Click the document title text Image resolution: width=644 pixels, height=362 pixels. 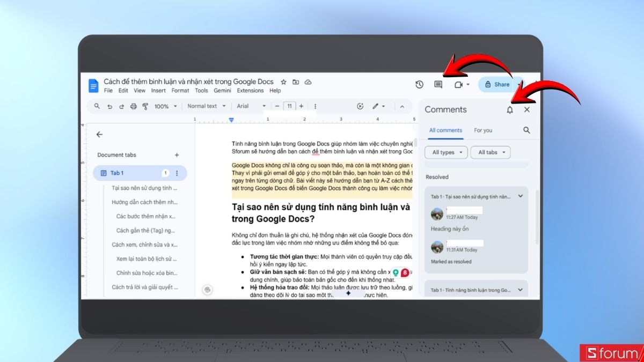click(188, 82)
